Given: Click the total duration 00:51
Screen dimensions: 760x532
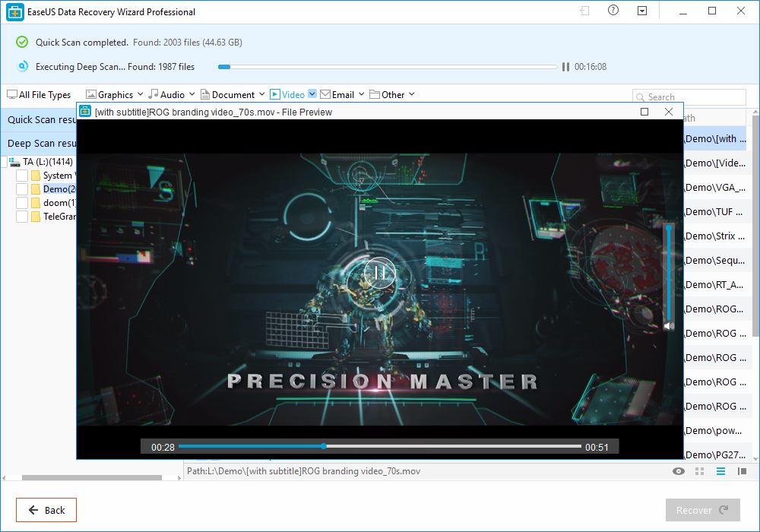Looking at the screenshot, I should 597,447.
